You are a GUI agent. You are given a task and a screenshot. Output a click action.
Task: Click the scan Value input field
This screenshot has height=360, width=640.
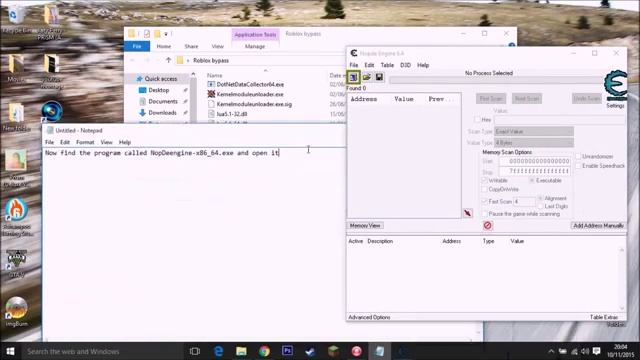(560, 120)
